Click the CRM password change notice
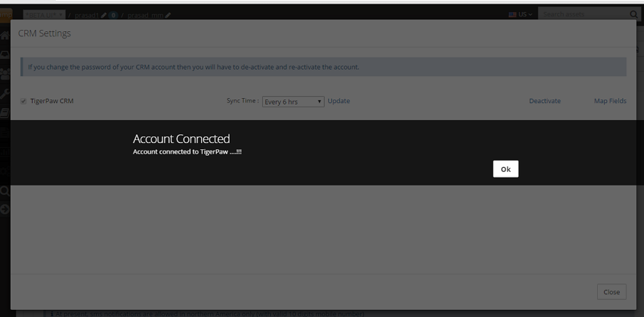Screen dimensions: 644x317 (323, 67)
